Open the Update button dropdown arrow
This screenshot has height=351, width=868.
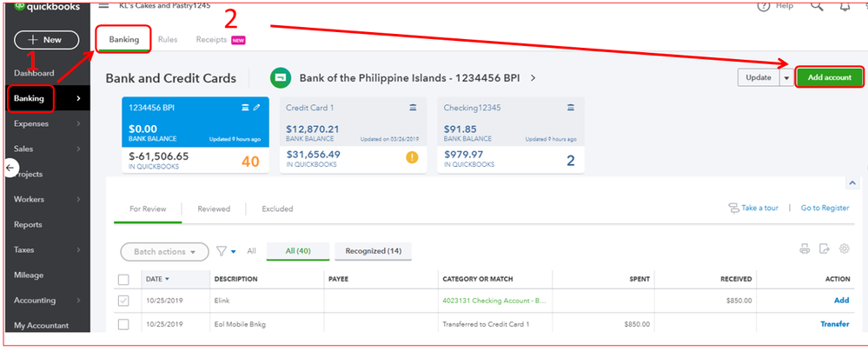(x=786, y=78)
